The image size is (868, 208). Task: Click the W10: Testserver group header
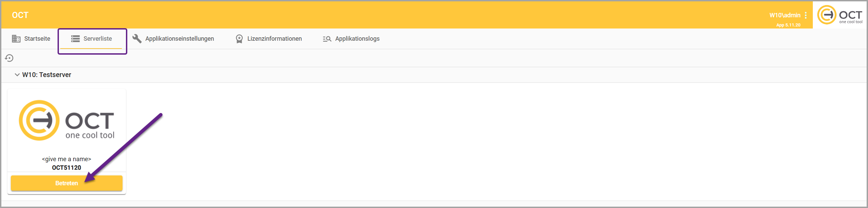click(x=47, y=75)
